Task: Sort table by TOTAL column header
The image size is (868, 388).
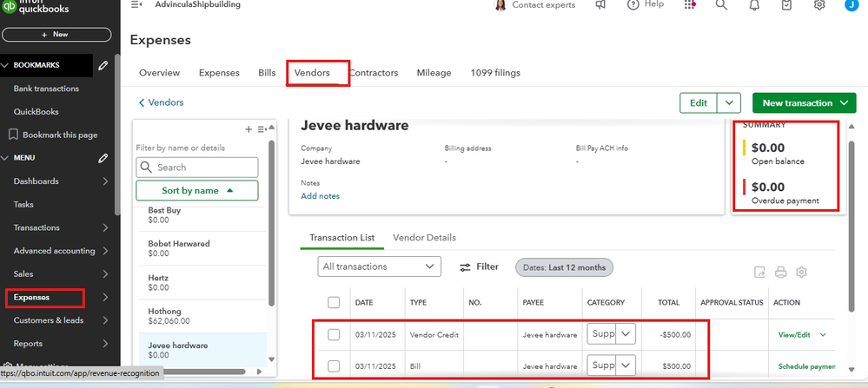Action: coord(669,303)
